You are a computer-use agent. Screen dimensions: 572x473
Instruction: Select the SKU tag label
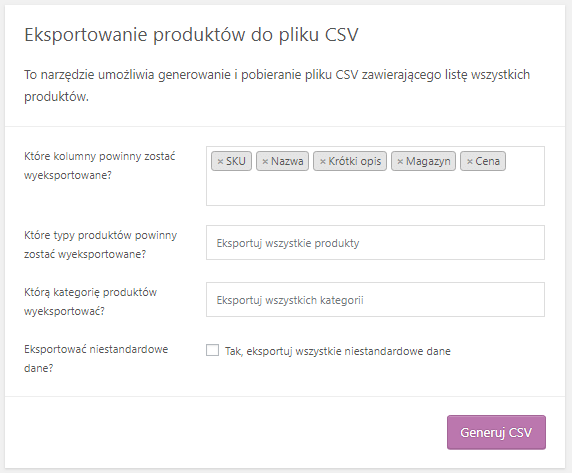236,161
